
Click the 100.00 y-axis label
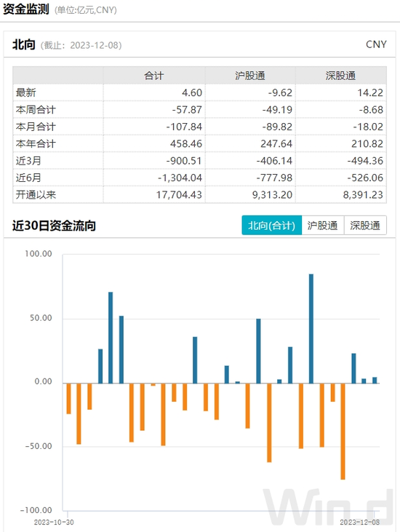point(39,254)
